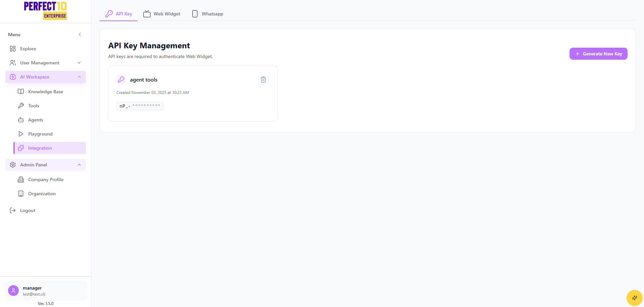Click the Created November 03, 2025 timestamp
The image size is (644, 307).
pyautogui.click(x=153, y=93)
